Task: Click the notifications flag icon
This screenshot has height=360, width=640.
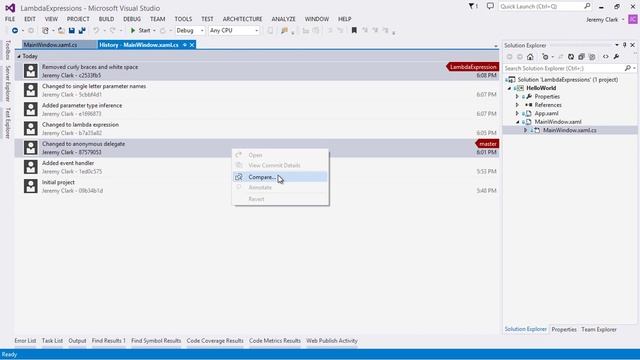Action: point(472,6)
